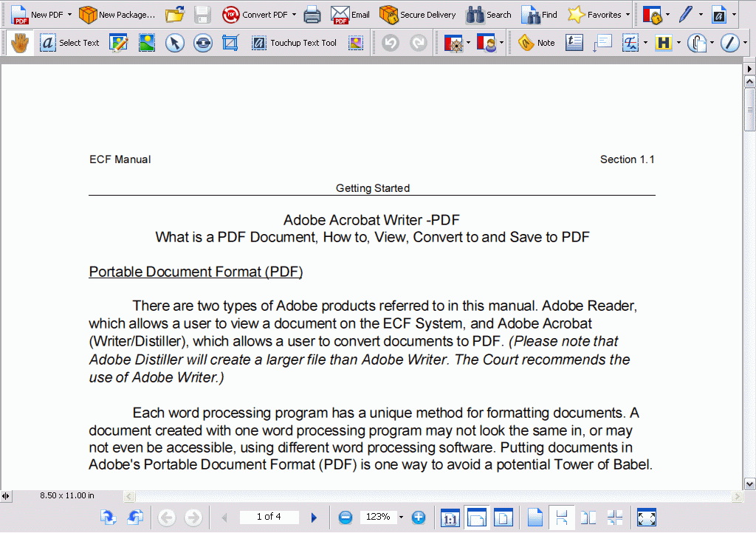Select the line drawing tool
This screenshot has height=533, width=756.
tap(730, 43)
